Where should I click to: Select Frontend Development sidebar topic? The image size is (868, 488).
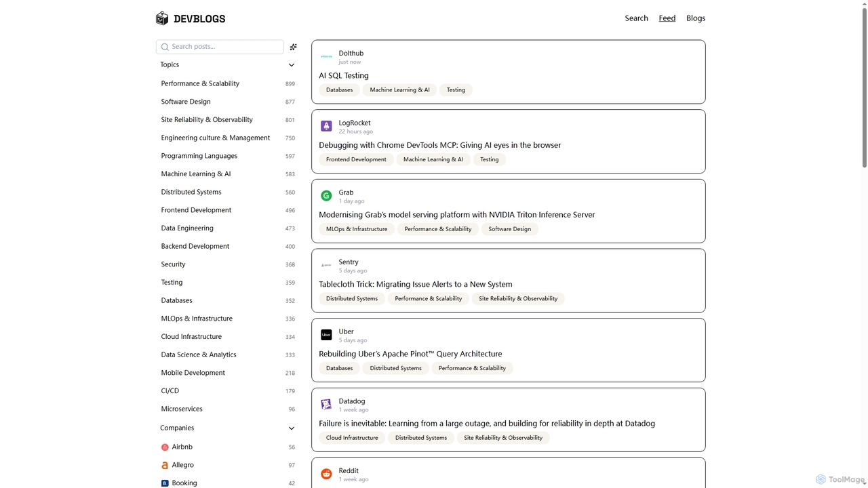[x=228, y=210]
